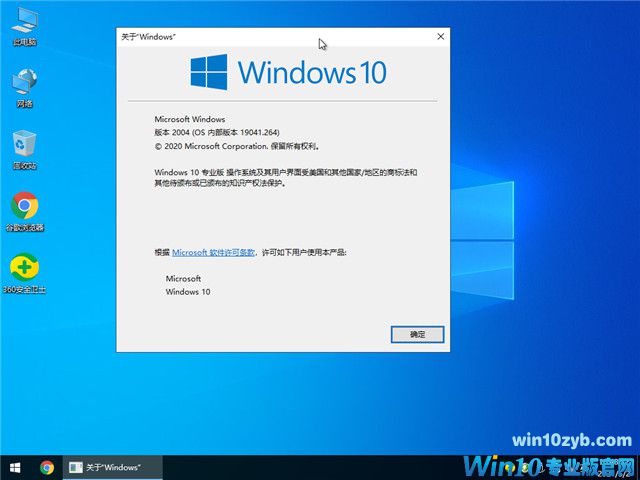This screenshot has height=480, width=640.
Task: Close the About Windows dialog
Action: click(x=440, y=37)
